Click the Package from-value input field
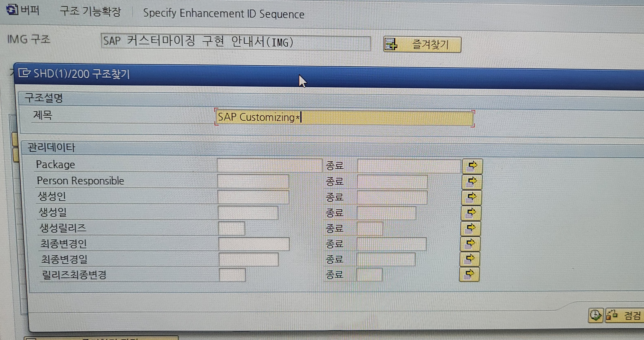 (x=269, y=165)
